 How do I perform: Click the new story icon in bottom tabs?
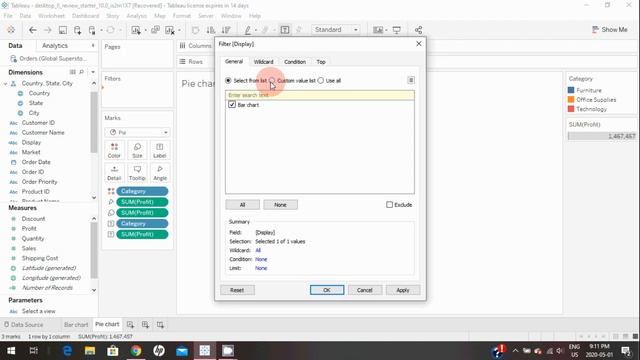coord(160,324)
